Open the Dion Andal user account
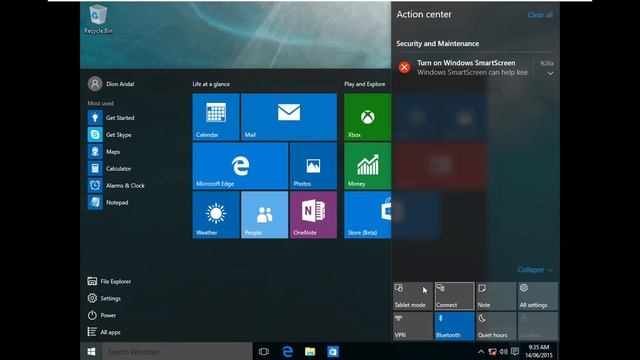 coord(111,84)
